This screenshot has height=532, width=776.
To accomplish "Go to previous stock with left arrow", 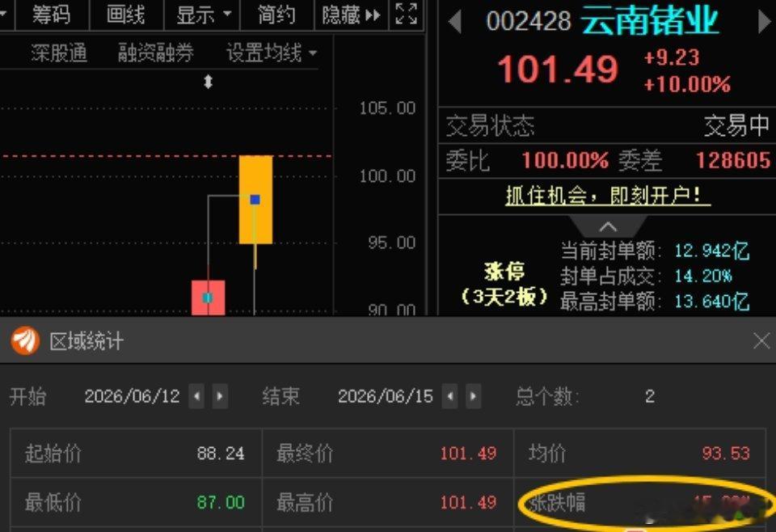I will 455,22.
